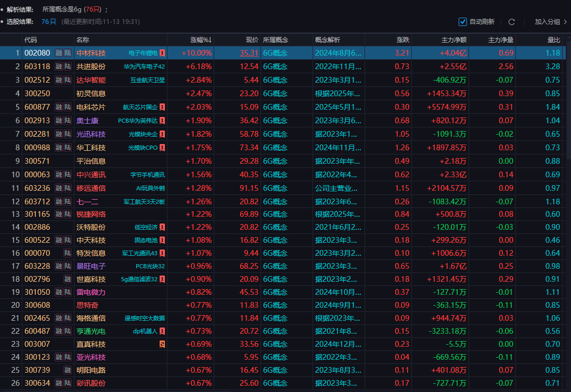This screenshot has height=392, width=571.
Task: Click 融 icon for 300739 明阳电路
Action: click(68, 370)
